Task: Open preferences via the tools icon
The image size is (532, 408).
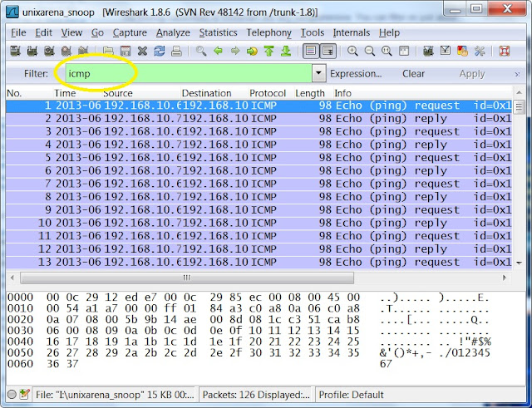Action: pos(480,52)
